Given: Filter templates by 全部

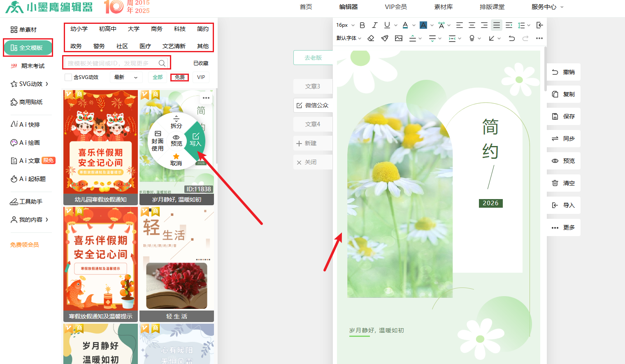Looking at the screenshot, I should pyautogui.click(x=158, y=77).
